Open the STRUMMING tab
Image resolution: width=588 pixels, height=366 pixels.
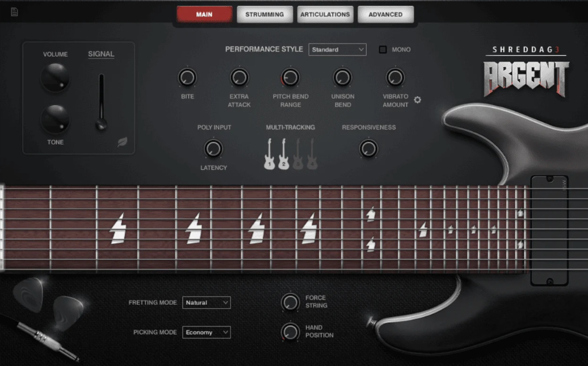[x=264, y=14]
